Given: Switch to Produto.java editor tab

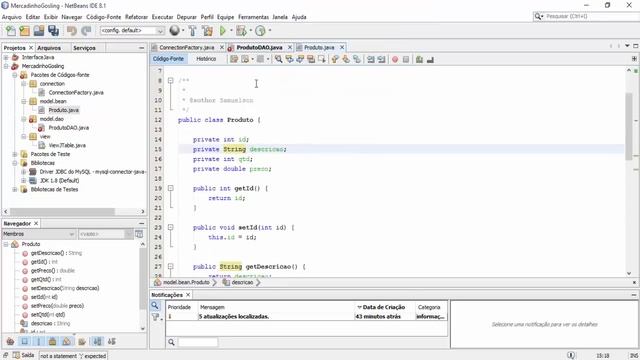Looking at the screenshot, I should click(319, 47).
